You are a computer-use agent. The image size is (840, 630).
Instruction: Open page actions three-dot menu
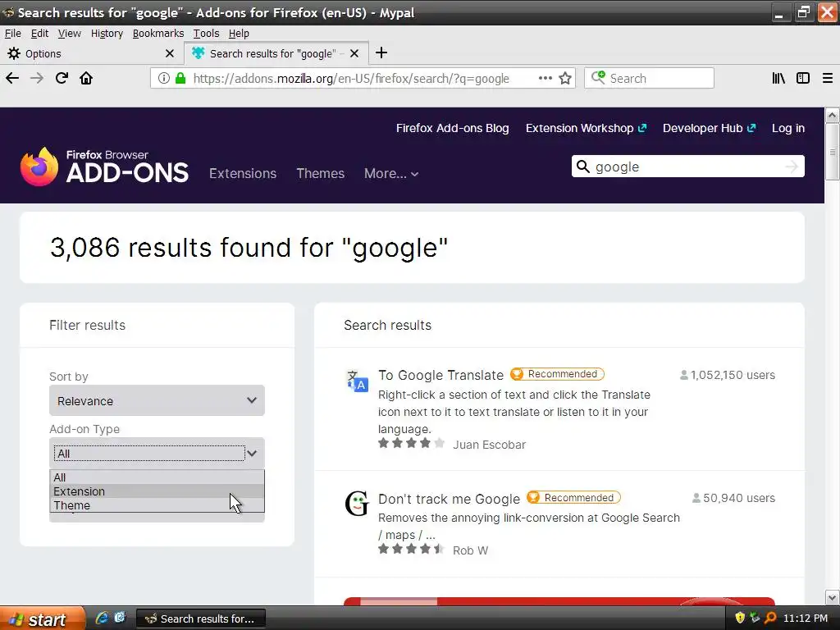click(546, 78)
